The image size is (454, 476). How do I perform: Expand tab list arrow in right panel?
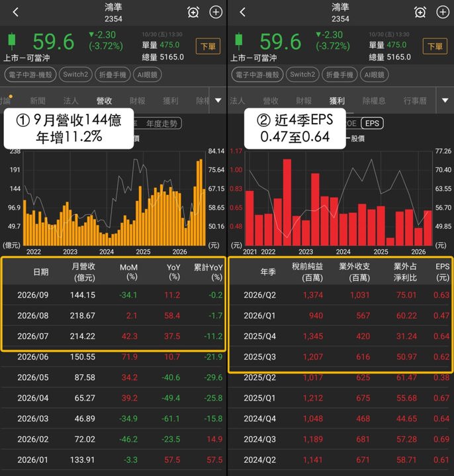click(x=445, y=100)
